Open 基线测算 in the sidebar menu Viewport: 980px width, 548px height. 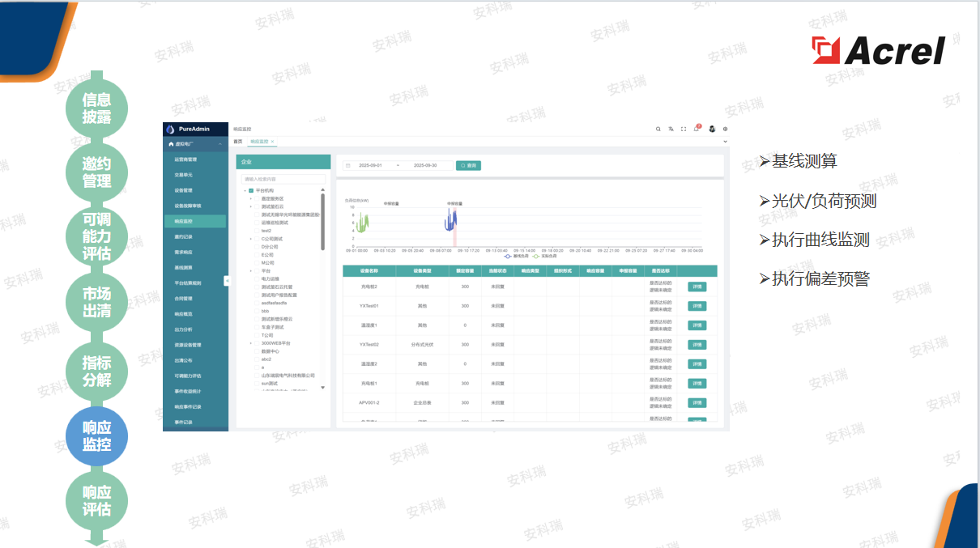(183, 267)
